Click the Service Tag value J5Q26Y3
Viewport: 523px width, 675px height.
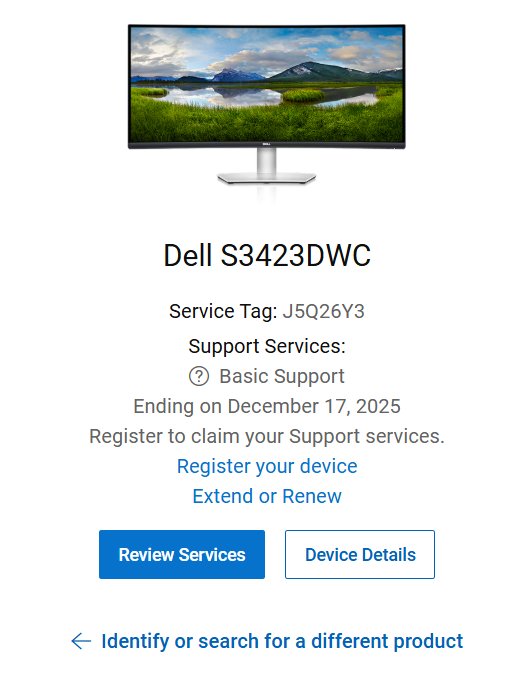tap(323, 311)
